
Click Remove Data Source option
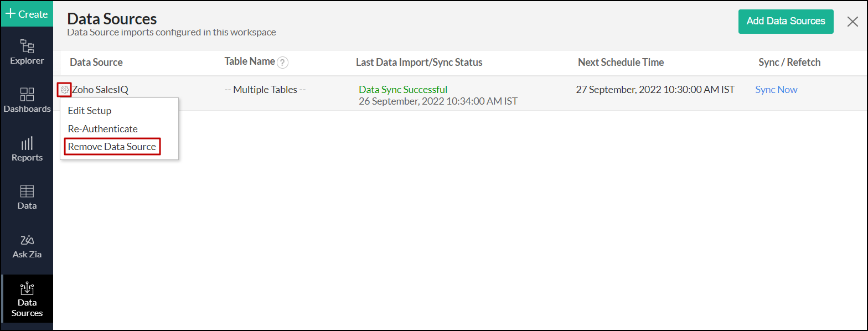(x=112, y=147)
